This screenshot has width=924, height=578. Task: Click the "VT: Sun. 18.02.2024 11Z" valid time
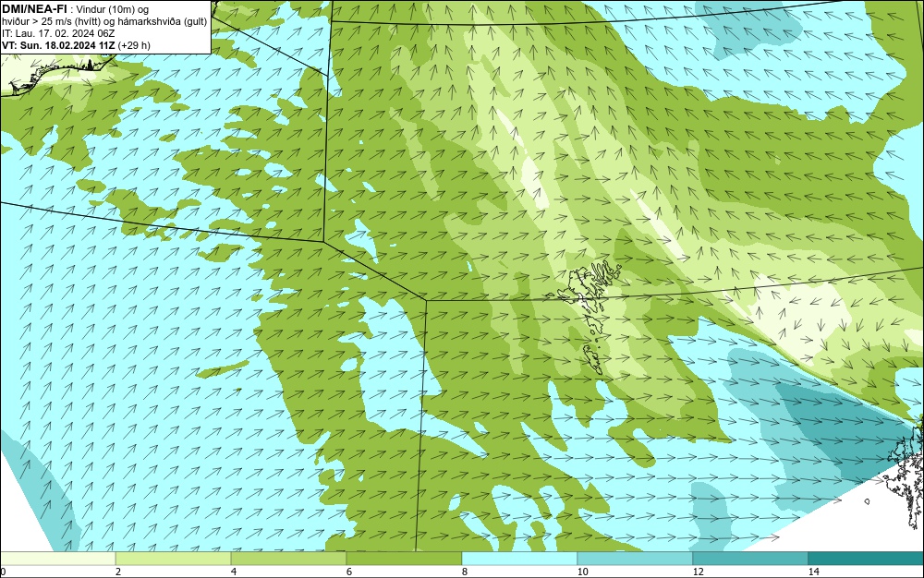[x=59, y=45]
